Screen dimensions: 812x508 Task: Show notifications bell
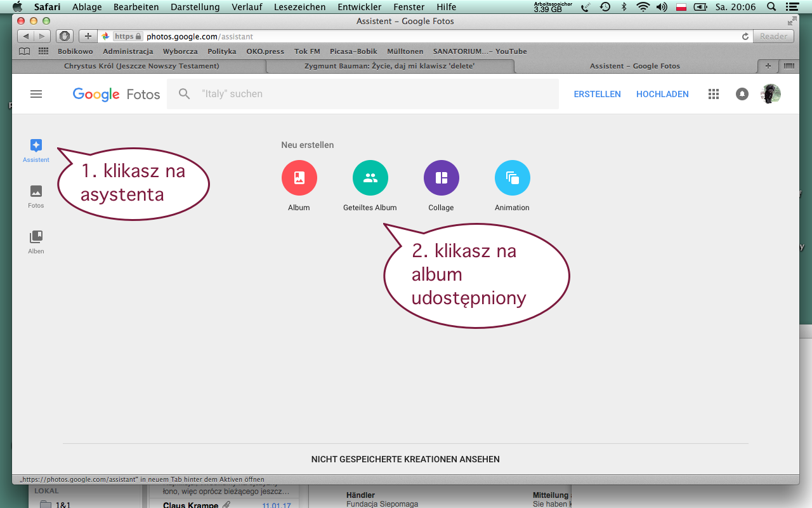pos(742,94)
